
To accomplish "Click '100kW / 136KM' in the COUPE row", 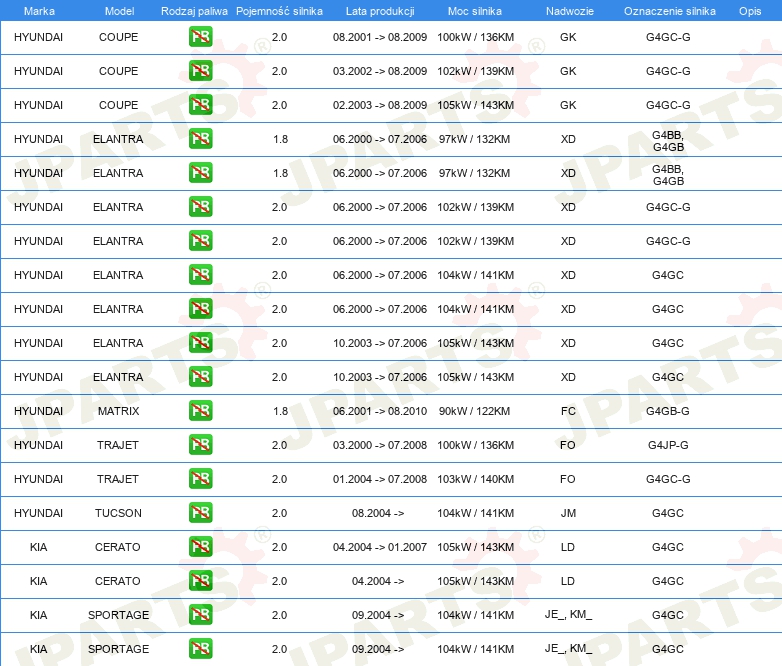I will [x=475, y=37].
